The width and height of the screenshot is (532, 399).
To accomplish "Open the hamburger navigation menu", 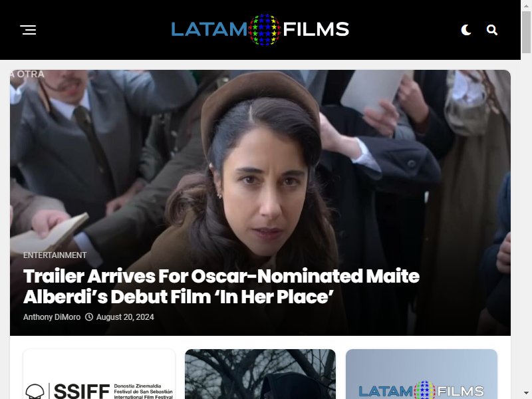I will click(x=28, y=30).
